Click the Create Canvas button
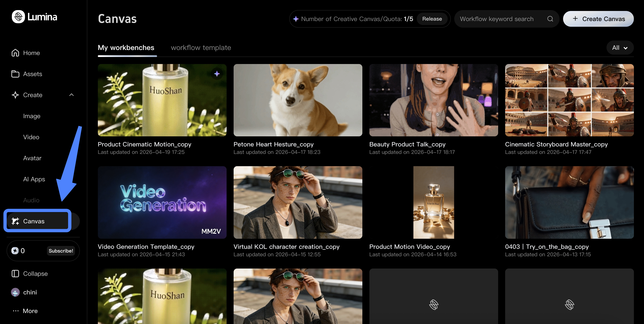644x324 pixels. coord(598,19)
